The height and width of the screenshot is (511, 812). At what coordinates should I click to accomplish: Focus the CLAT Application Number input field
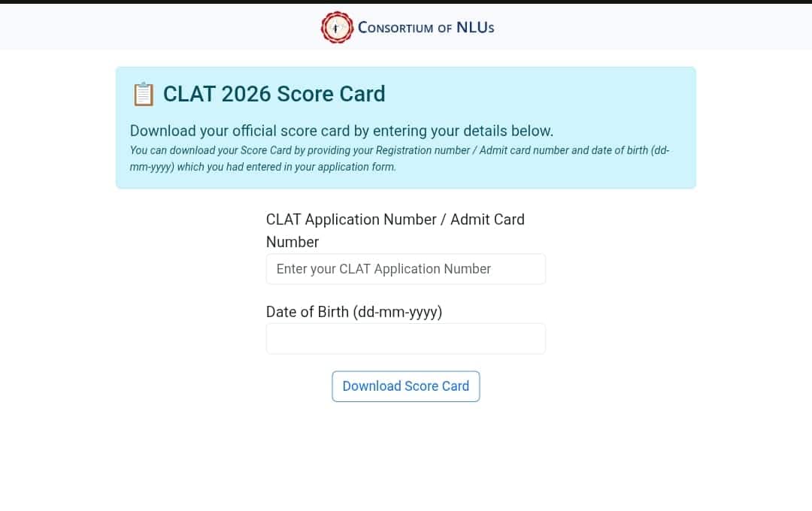(405, 269)
